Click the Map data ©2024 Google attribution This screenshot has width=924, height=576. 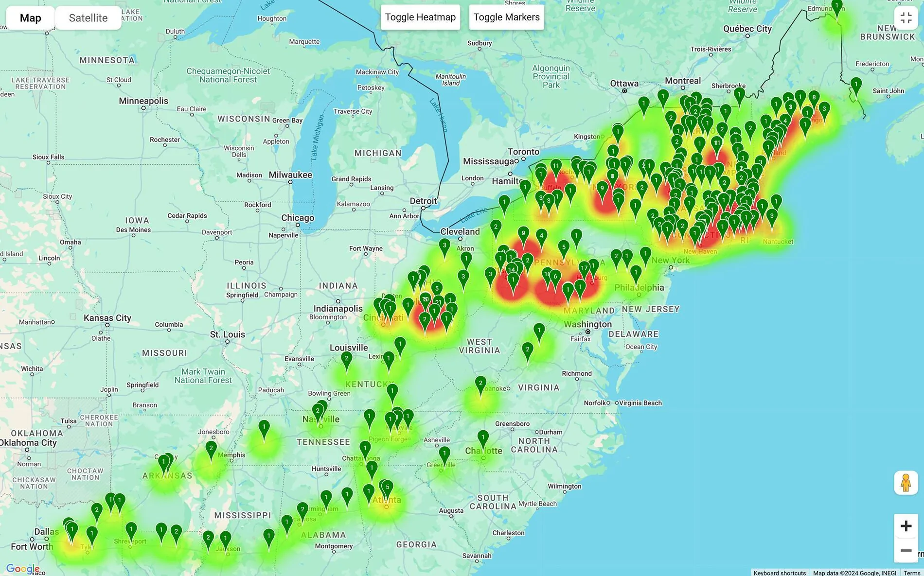coord(854,573)
